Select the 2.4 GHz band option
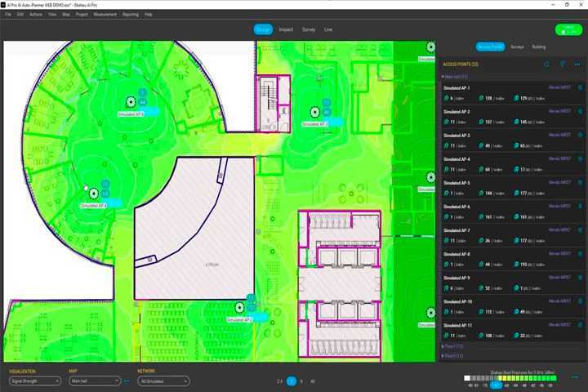 [280, 381]
